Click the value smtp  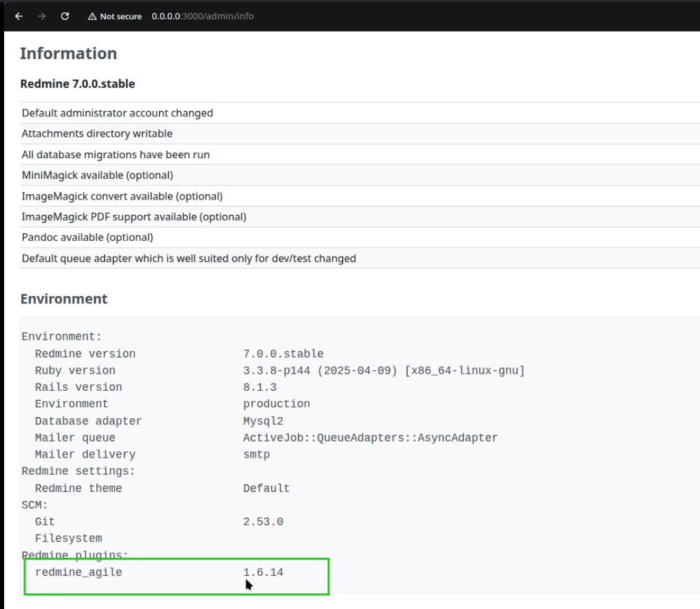[256, 454]
